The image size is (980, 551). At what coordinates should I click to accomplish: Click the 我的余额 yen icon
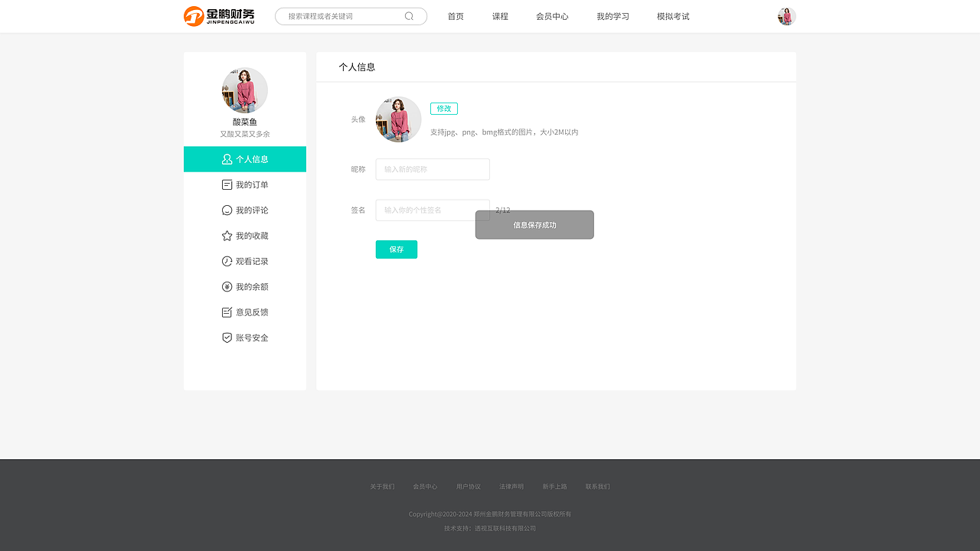227,287
